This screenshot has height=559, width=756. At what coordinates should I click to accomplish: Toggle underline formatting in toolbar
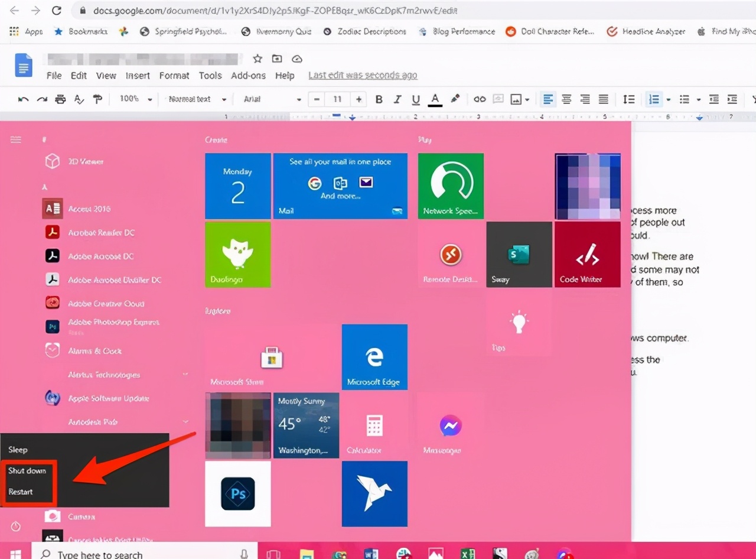coord(416,99)
